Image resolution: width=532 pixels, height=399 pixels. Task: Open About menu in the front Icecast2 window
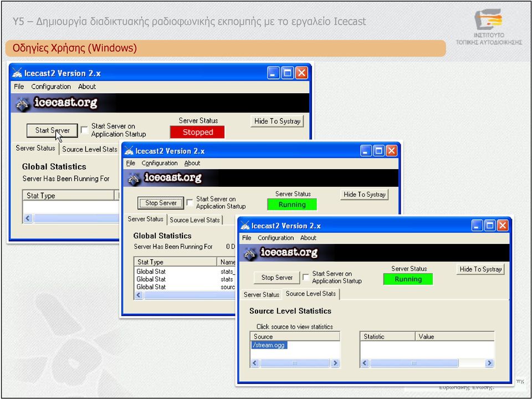(x=308, y=238)
